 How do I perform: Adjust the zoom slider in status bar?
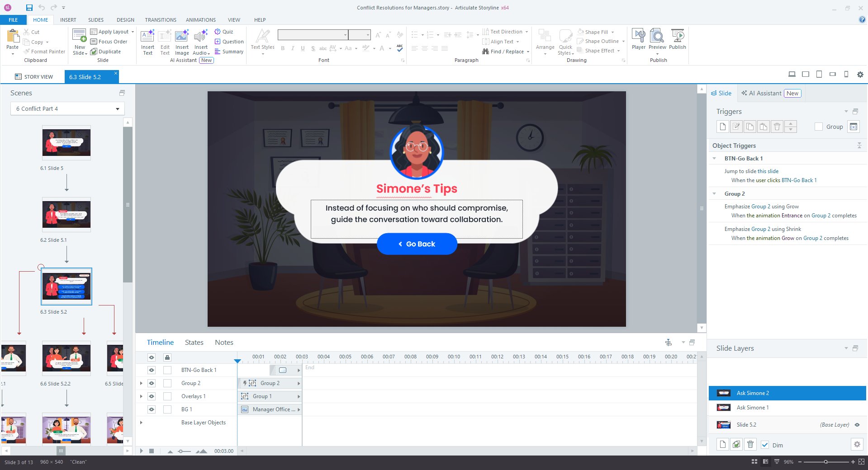tap(826, 462)
